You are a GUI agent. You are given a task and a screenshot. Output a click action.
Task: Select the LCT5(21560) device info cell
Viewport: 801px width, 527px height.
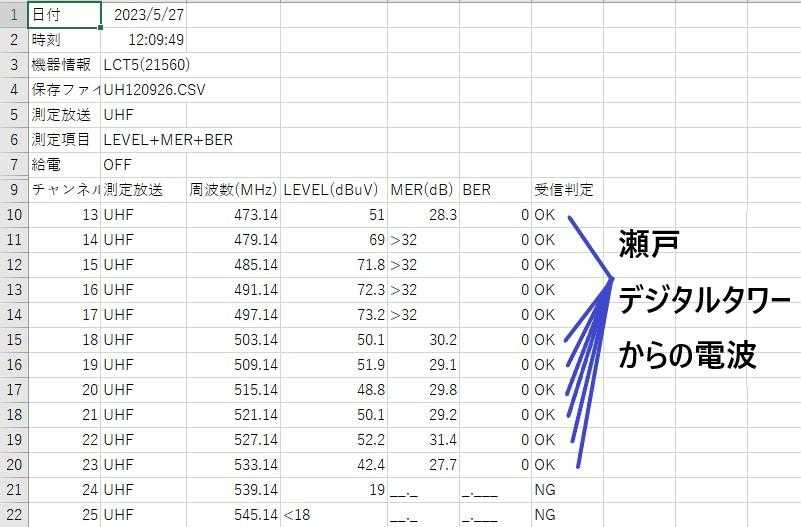point(146,65)
